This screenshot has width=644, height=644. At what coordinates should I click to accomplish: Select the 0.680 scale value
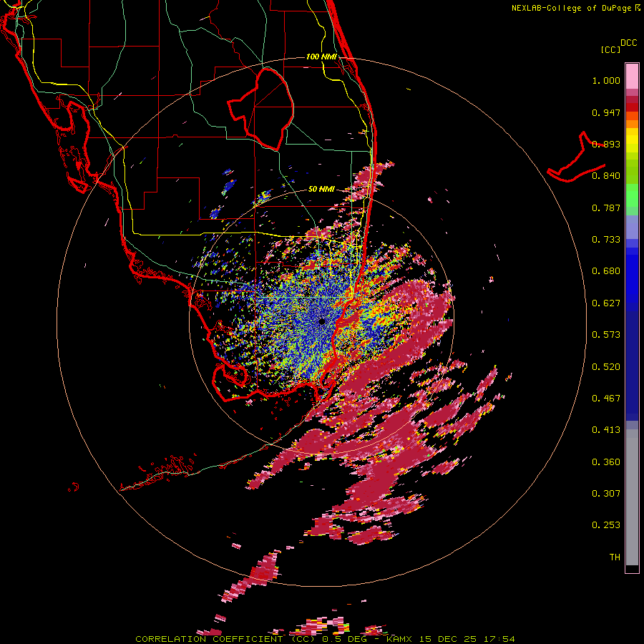[x=606, y=271]
